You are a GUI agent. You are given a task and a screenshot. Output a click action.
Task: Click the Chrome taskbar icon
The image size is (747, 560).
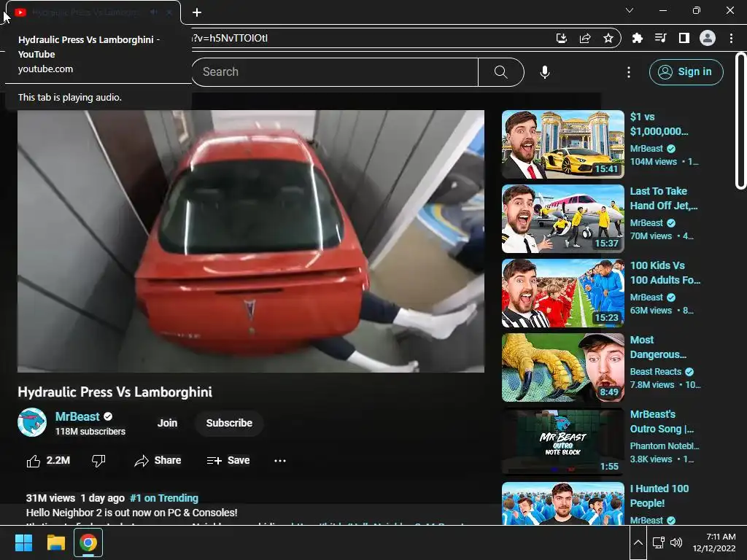coord(88,542)
